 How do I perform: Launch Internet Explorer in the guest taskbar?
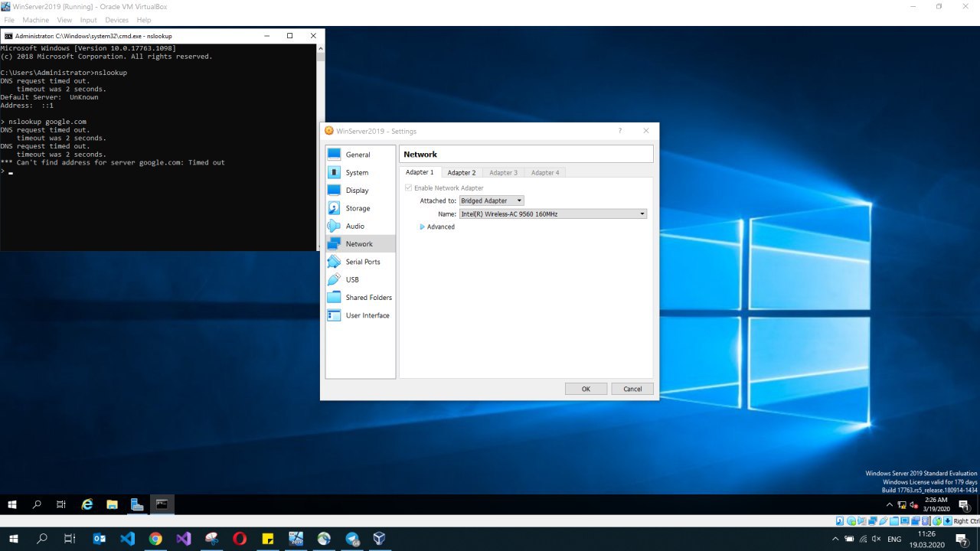87,504
